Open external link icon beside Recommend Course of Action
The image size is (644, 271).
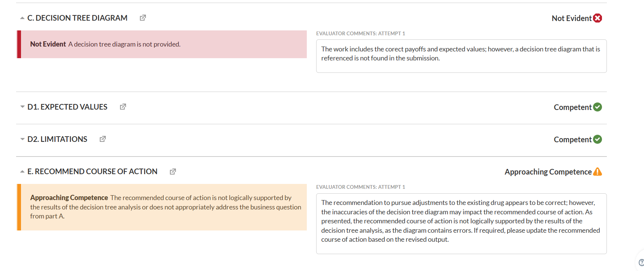[x=173, y=172]
